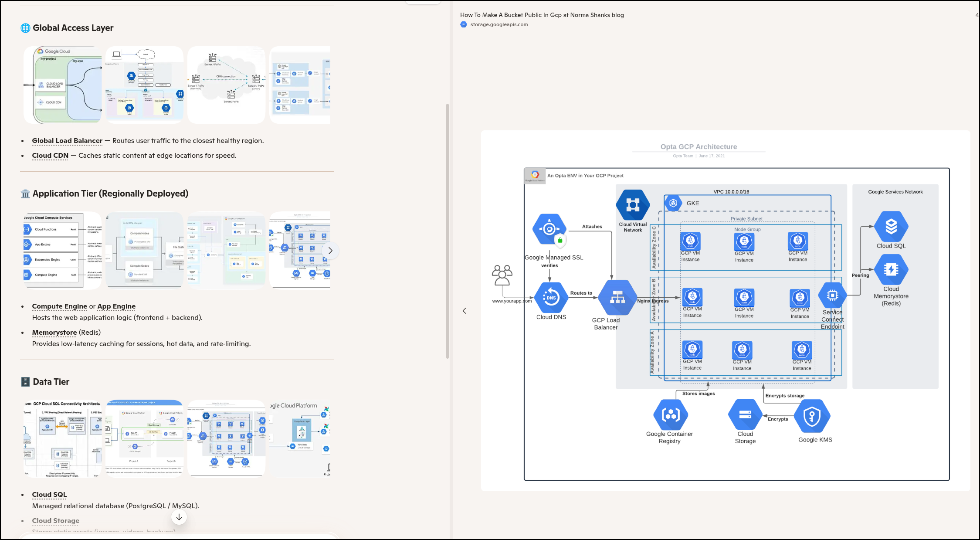
Task: Click the users icon above www.yourapp.com
Action: tap(502, 275)
